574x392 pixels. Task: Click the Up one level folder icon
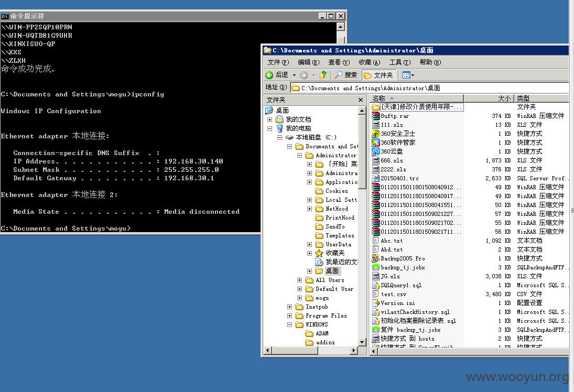coord(323,74)
